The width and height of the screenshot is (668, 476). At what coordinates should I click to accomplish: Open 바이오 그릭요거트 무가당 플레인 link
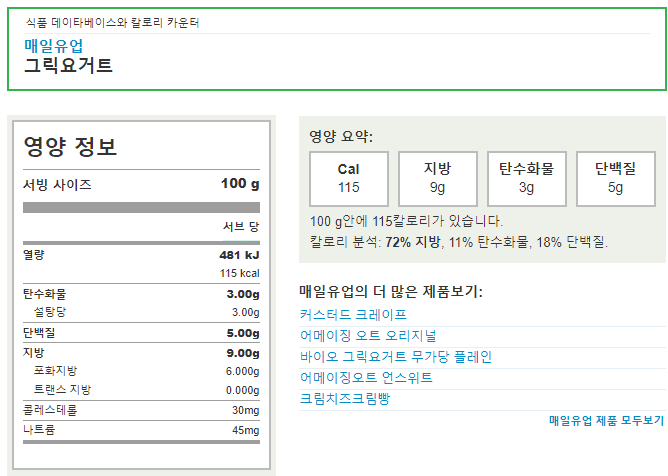point(396,356)
